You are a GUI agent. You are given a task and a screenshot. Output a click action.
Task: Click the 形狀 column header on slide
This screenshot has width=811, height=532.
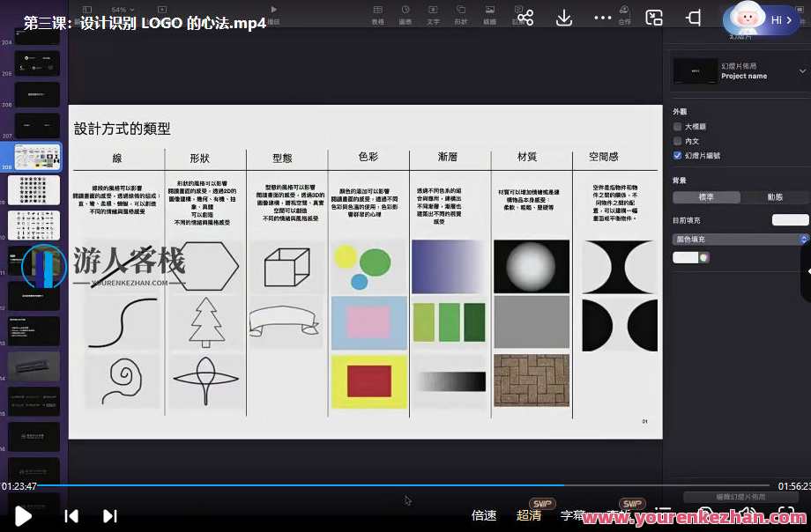[199, 159]
